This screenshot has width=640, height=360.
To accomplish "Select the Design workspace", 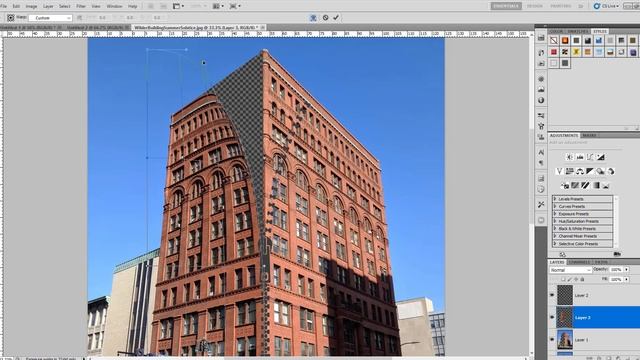I will (x=535, y=6).
